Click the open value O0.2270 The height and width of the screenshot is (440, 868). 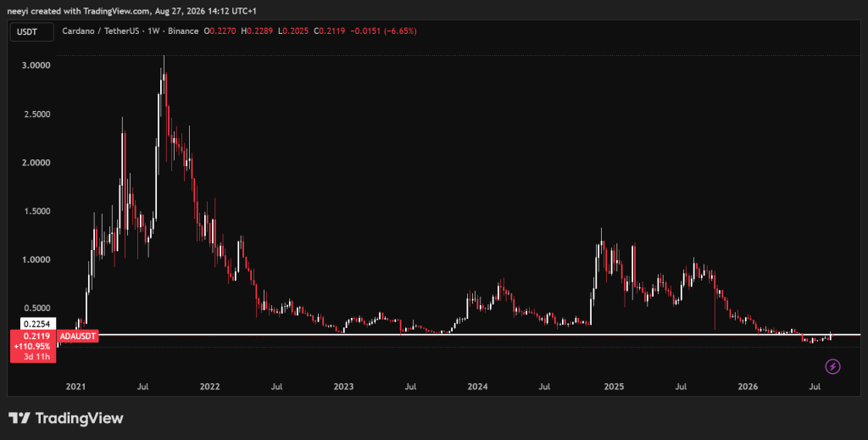coord(220,31)
